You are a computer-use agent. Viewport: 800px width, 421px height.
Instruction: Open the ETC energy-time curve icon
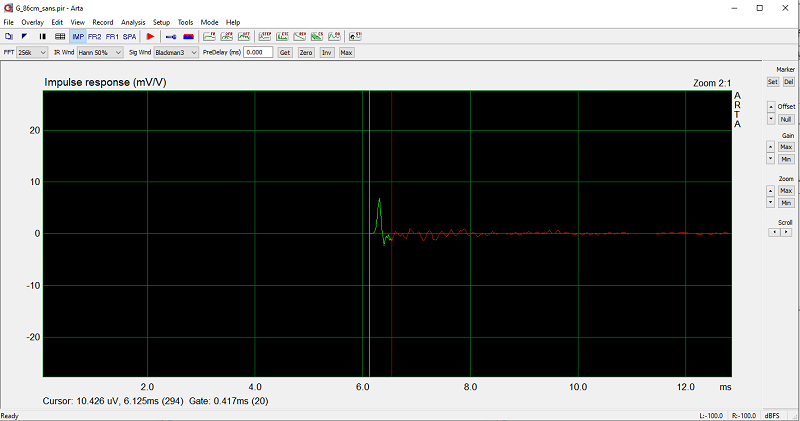coord(282,36)
